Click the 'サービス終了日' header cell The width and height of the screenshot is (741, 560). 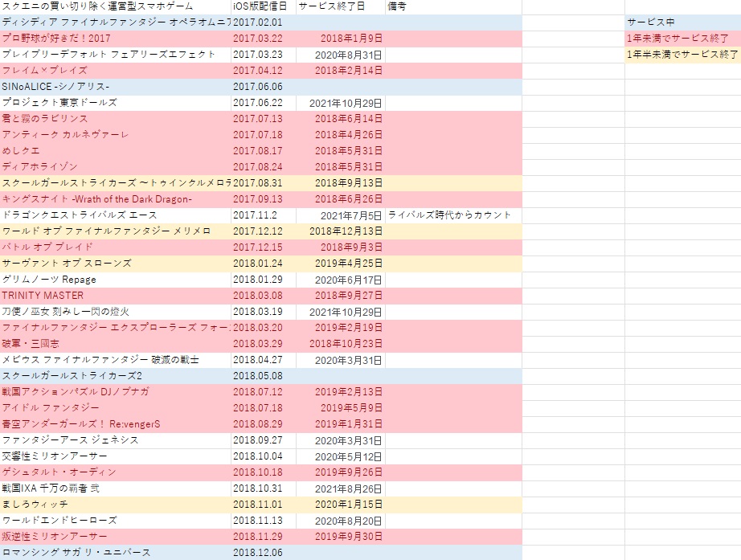341,6
